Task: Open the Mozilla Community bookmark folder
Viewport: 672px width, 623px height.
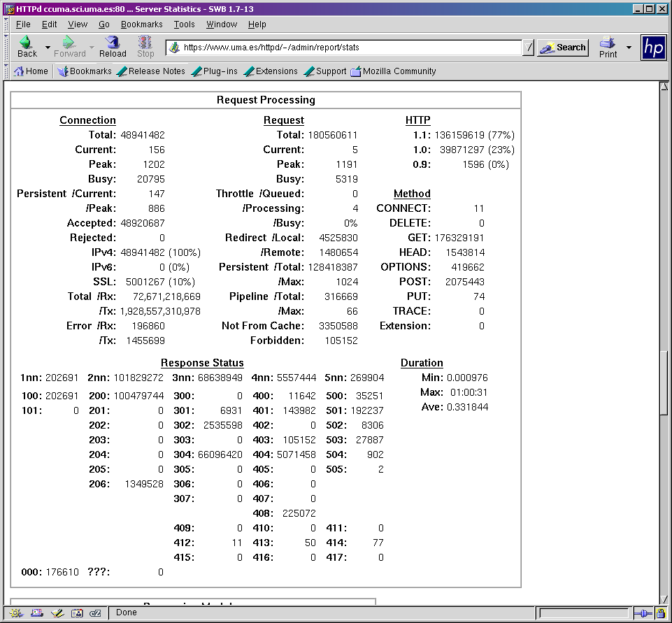Action: tap(394, 71)
